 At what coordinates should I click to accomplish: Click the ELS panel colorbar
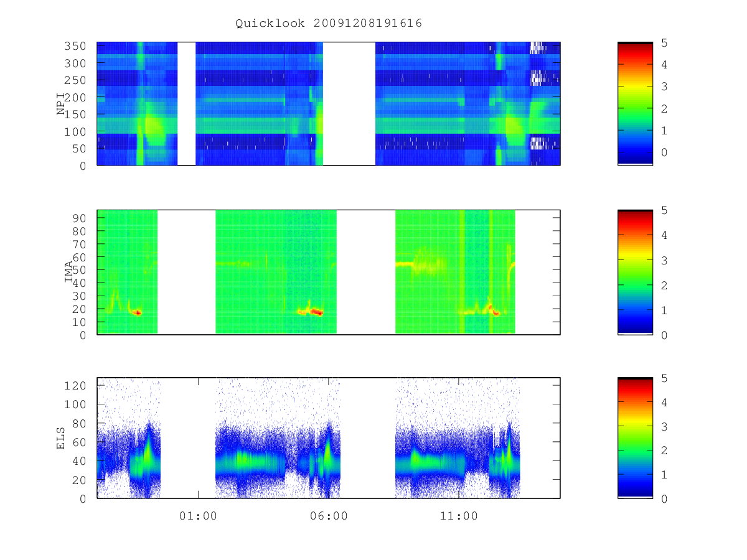point(635,438)
